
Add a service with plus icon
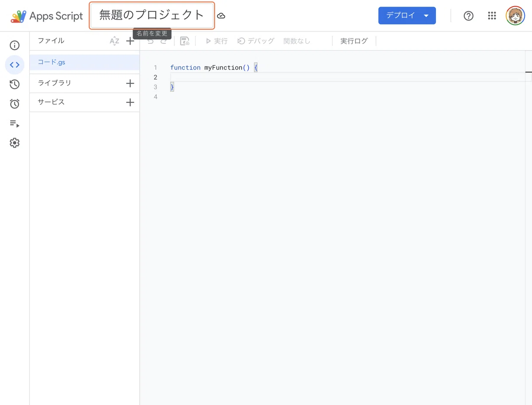point(130,102)
